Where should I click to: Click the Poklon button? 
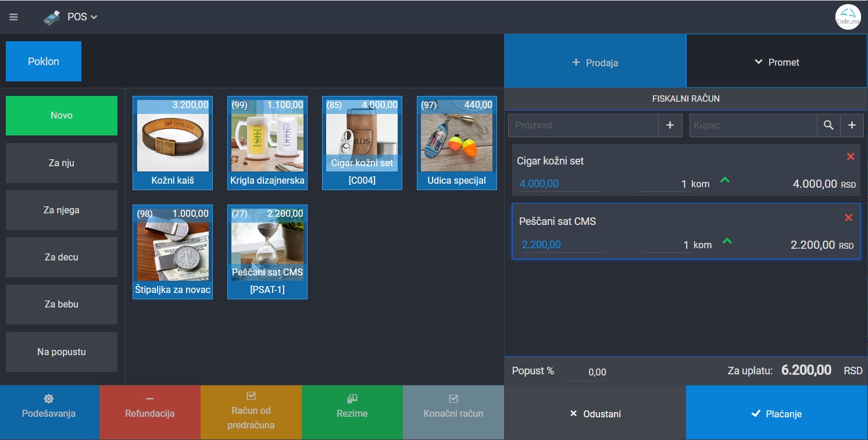click(x=44, y=61)
